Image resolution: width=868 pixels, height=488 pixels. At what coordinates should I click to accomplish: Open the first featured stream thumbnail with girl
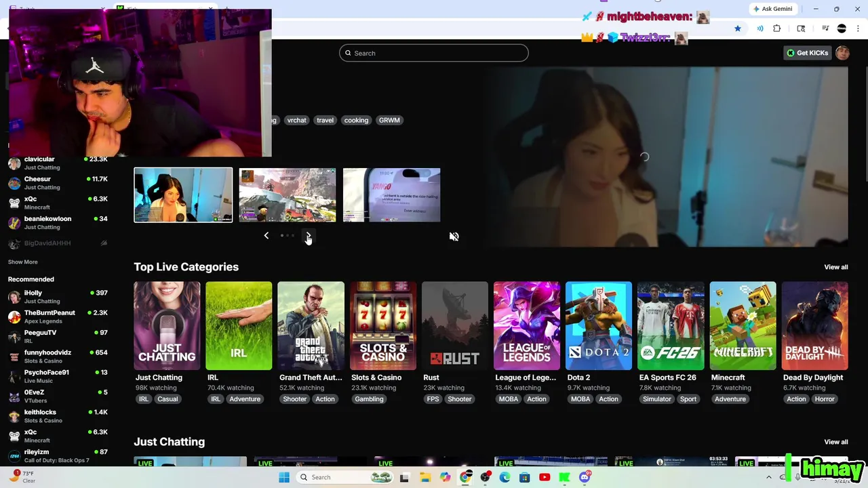click(183, 195)
